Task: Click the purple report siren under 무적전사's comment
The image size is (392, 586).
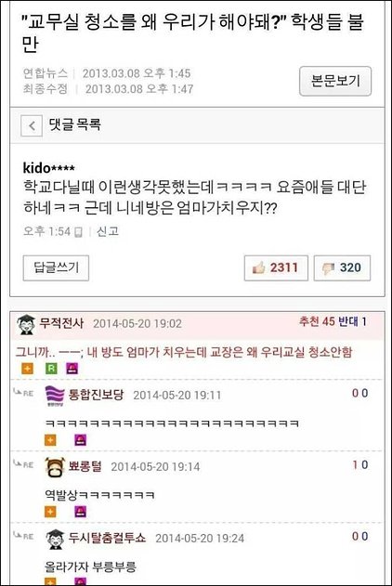Action: pos(72,369)
